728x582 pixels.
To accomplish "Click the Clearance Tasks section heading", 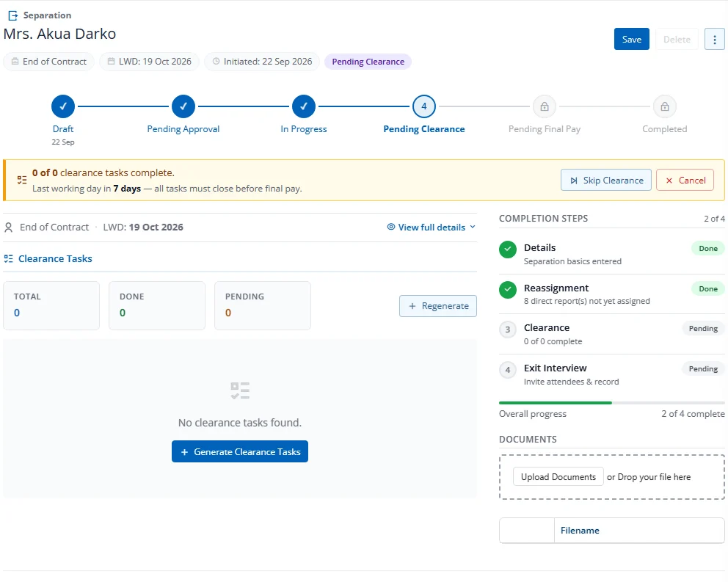I will [x=55, y=259].
